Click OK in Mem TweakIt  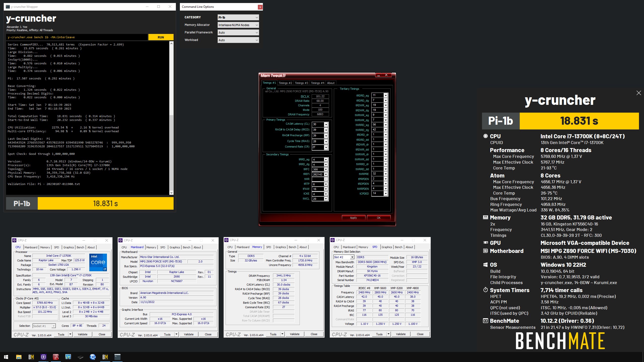coord(379,218)
